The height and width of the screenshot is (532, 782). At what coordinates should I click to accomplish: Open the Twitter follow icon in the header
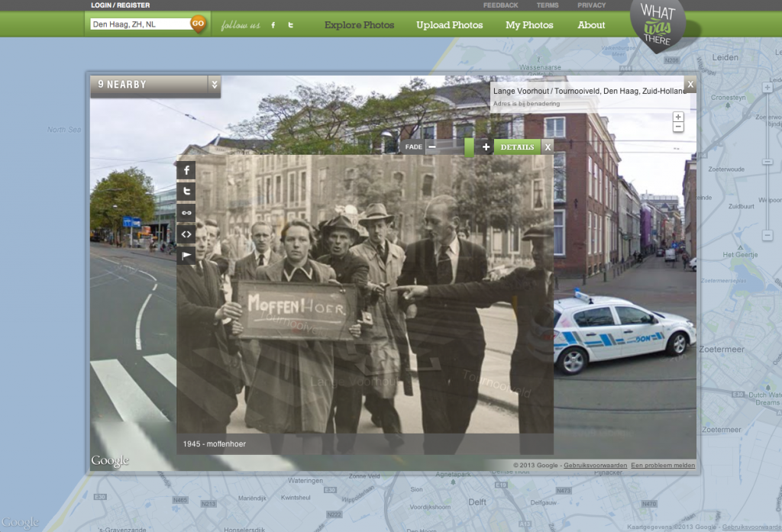click(x=291, y=25)
